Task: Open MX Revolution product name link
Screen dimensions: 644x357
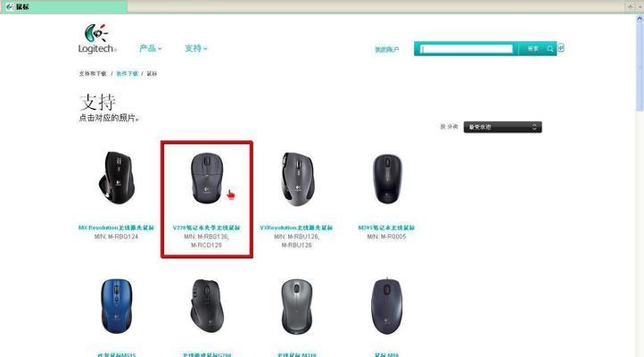Action: [116, 228]
